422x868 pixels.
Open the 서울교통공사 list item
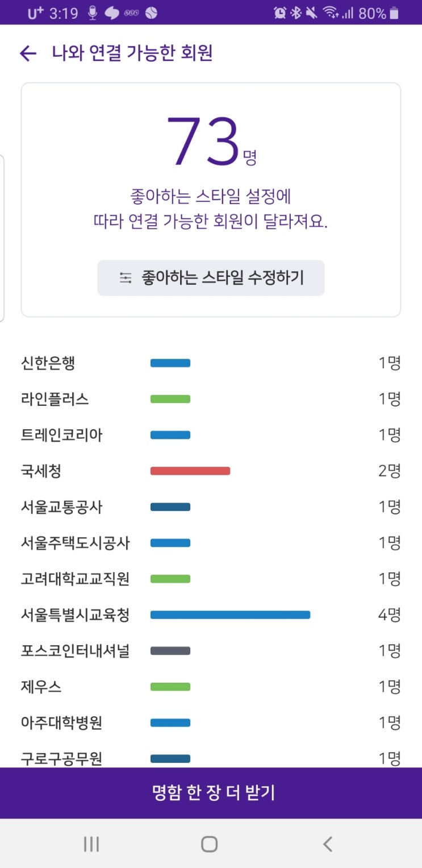coord(211,506)
